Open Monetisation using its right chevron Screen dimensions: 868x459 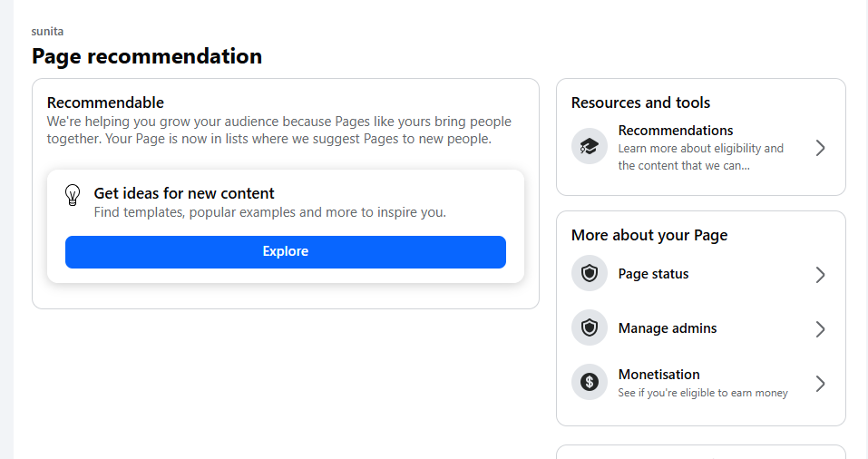820,384
